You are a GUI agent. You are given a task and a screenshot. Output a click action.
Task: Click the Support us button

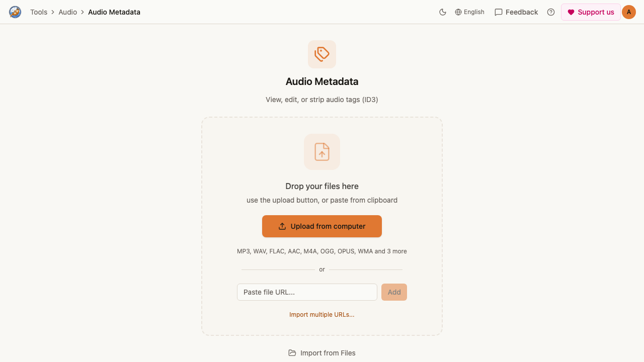(591, 12)
